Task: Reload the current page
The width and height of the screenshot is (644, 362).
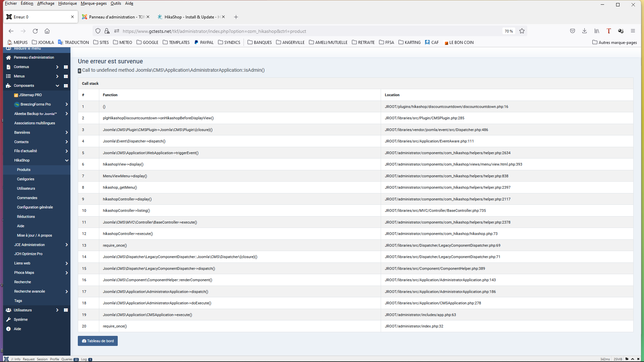Action: tap(35, 31)
